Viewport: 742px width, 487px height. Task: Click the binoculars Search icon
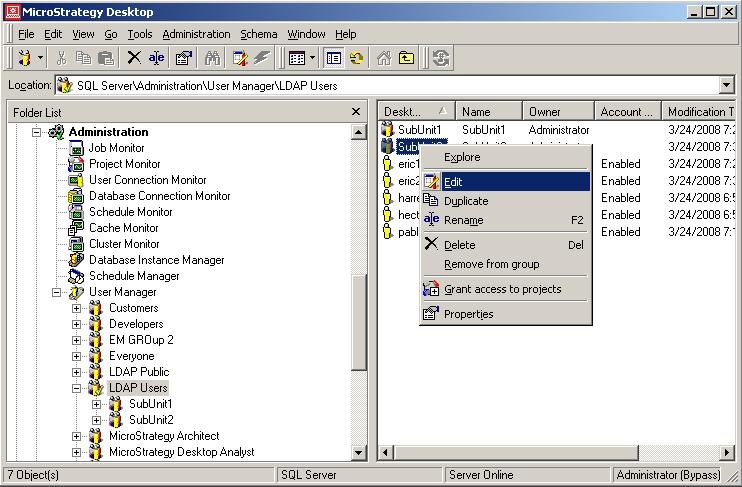(x=212, y=59)
